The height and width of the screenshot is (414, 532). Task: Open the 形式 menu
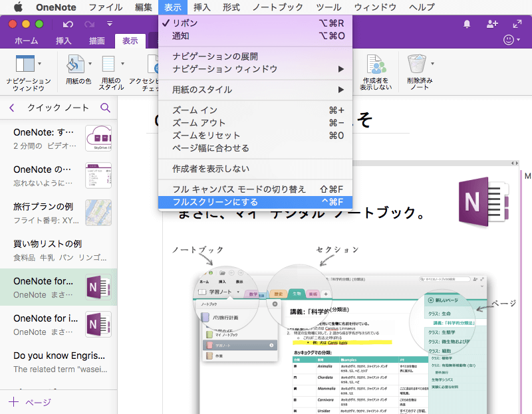[231, 7]
